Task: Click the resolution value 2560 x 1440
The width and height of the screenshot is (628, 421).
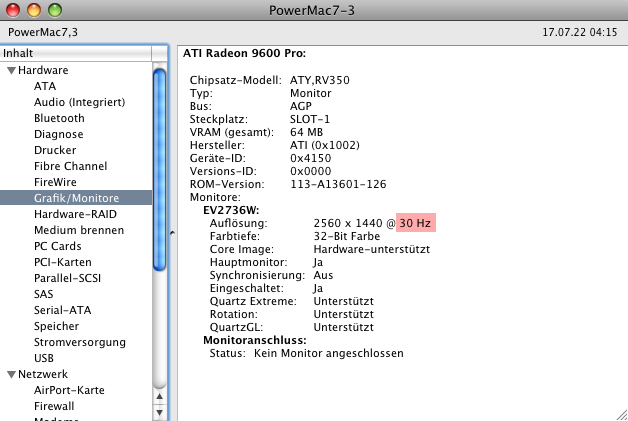Action: tap(348, 223)
